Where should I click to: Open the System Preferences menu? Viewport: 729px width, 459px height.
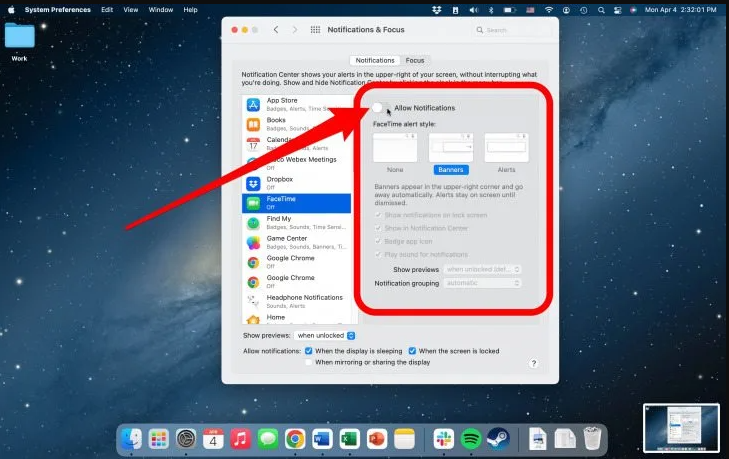tap(58, 9)
